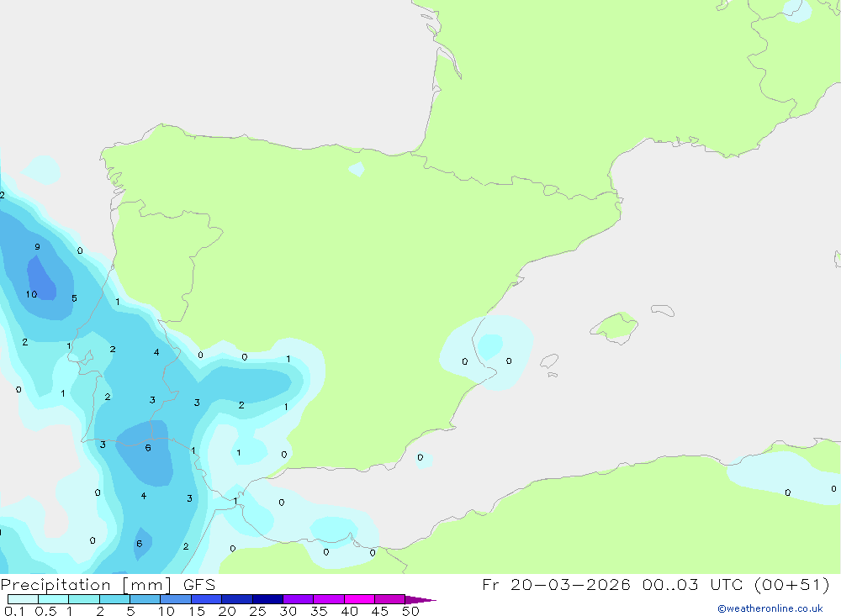This screenshot has height=616, width=841.
Task: Click the island of Ibiza on the map
Action: (549, 361)
